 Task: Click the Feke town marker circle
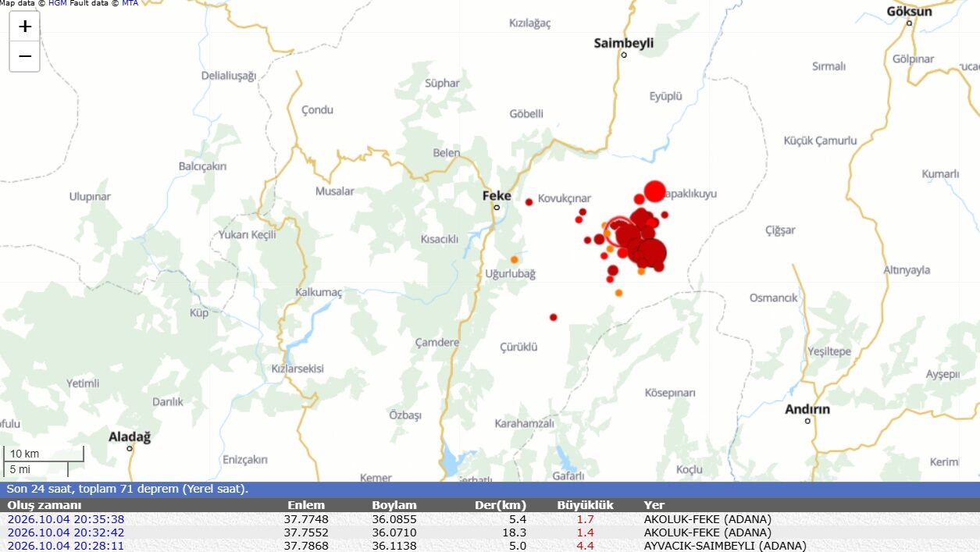(x=497, y=208)
